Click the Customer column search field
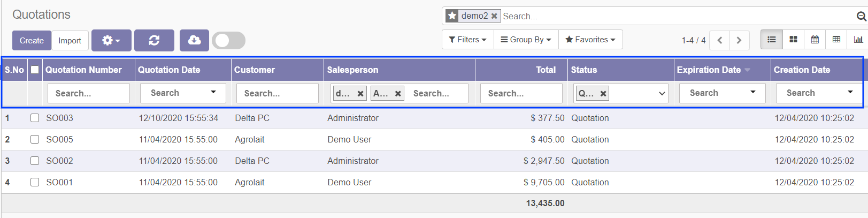The image size is (868, 218). [277, 93]
